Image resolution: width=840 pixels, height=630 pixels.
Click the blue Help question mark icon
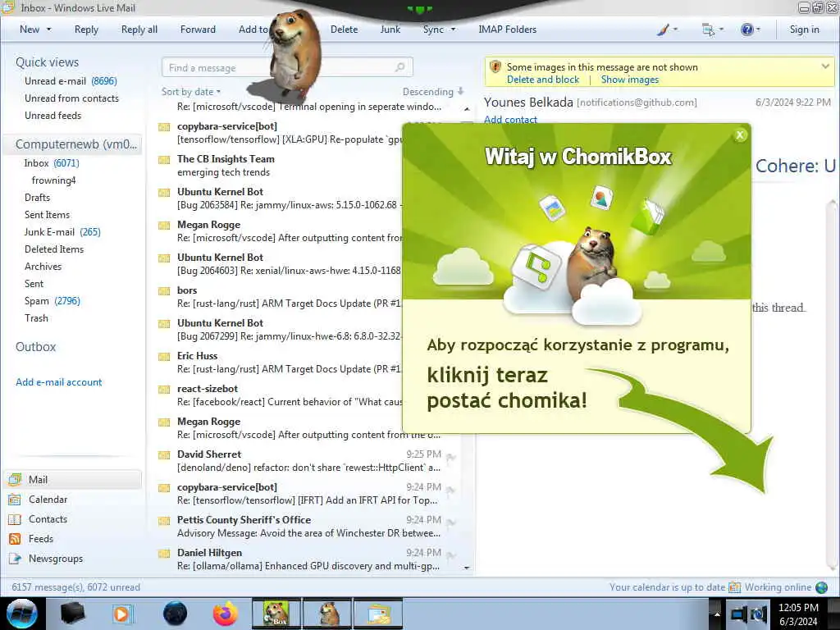746,30
